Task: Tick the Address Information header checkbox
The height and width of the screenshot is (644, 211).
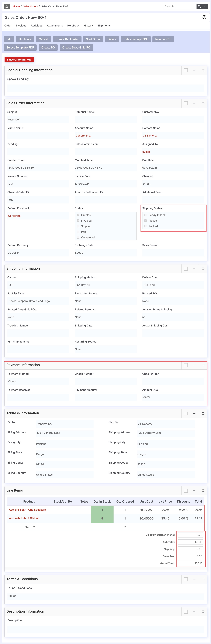Action: coord(186,413)
